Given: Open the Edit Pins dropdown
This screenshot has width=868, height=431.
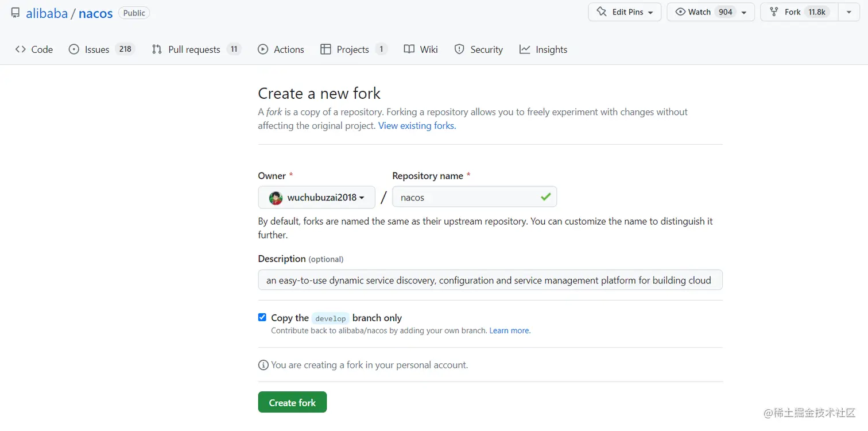Looking at the screenshot, I should coord(625,12).
